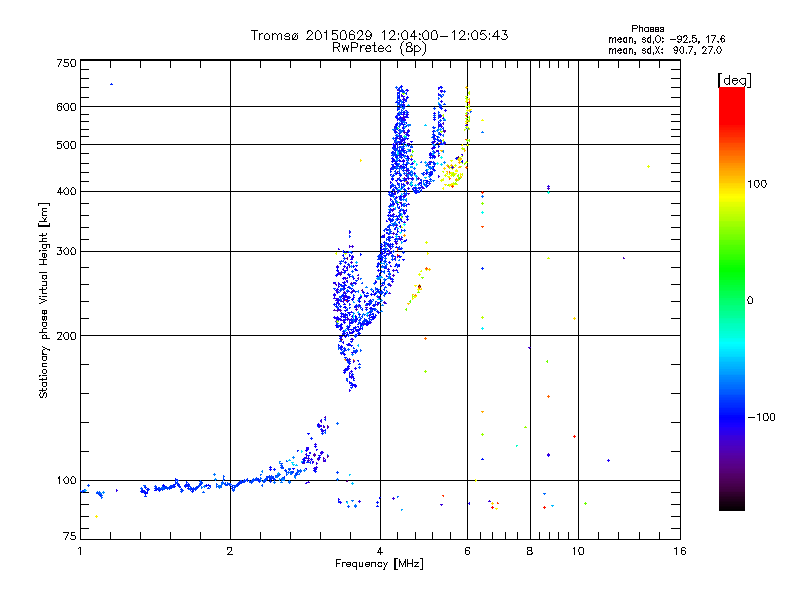
Task: Click the y-axis tick label "200"
Action: [x=67, y=336]
